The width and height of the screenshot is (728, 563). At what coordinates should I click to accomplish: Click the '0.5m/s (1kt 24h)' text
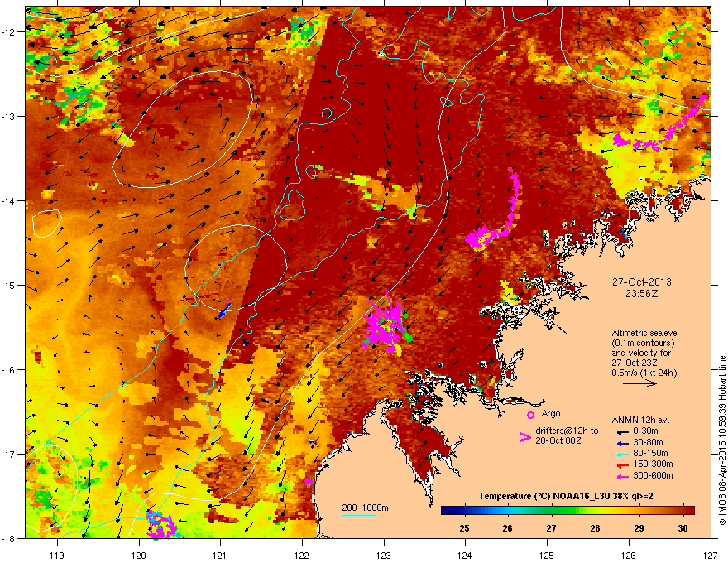point(644,373)
